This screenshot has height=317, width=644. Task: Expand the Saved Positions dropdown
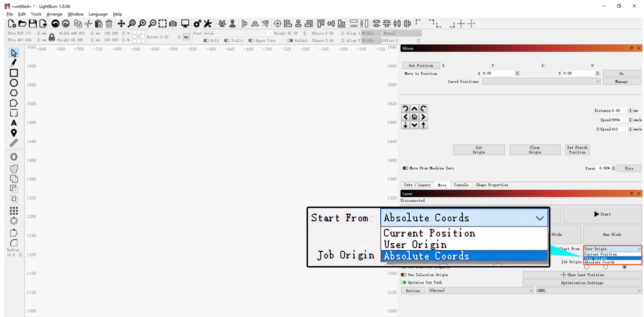point(541,81)
